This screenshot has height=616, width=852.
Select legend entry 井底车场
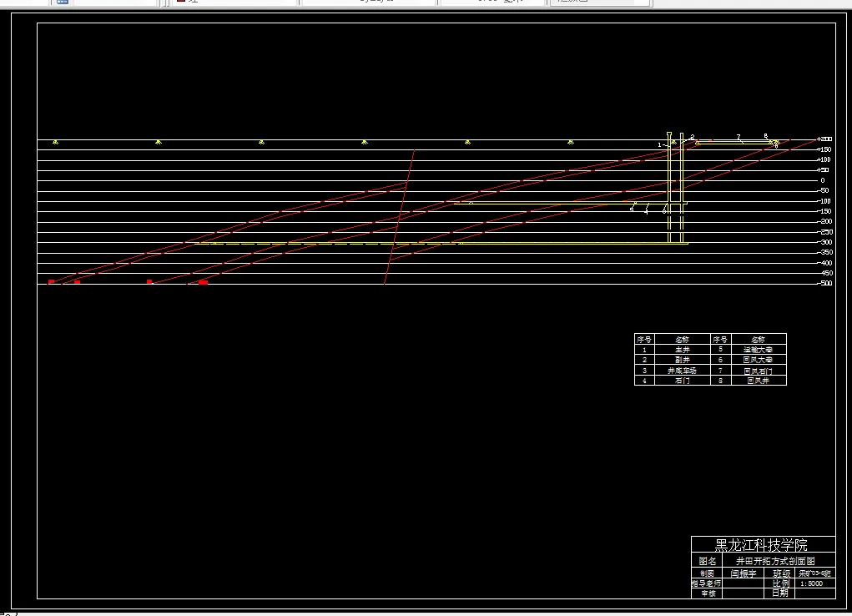tap(682, 371)
